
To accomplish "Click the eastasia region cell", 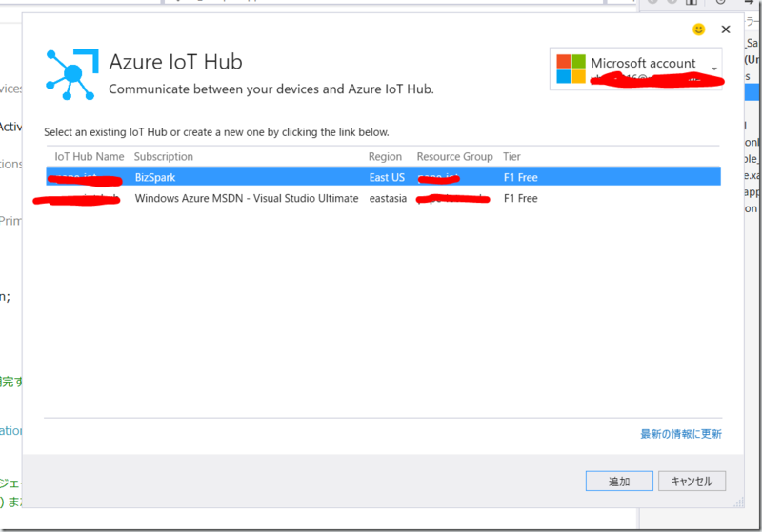I will [388, 198].
